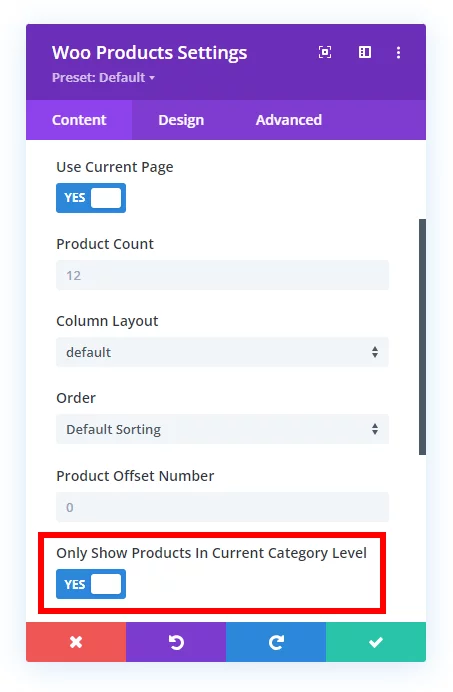Click the expand modal fullscreen icon
Screen dimensions: 453x692
(x=325, y=53)
